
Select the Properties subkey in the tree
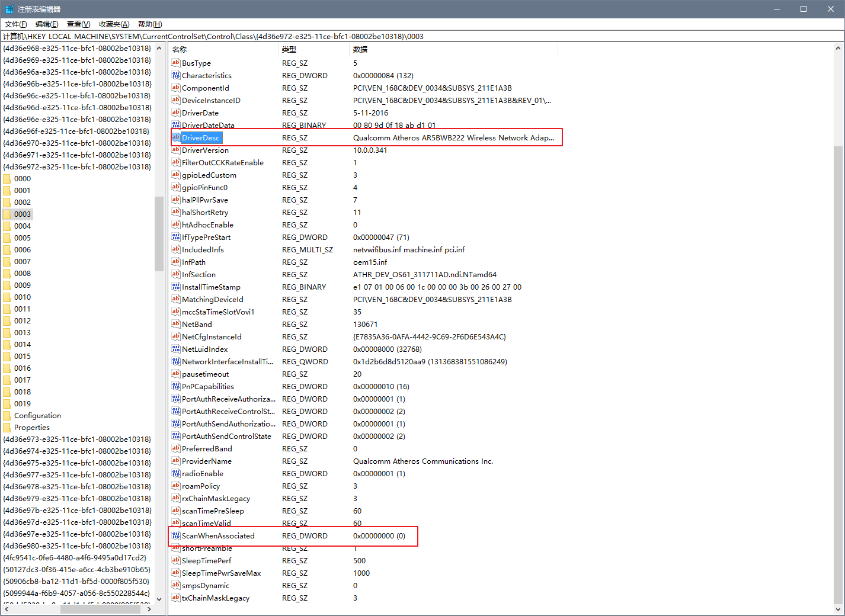pyautogui.click(x=31, y=427)
